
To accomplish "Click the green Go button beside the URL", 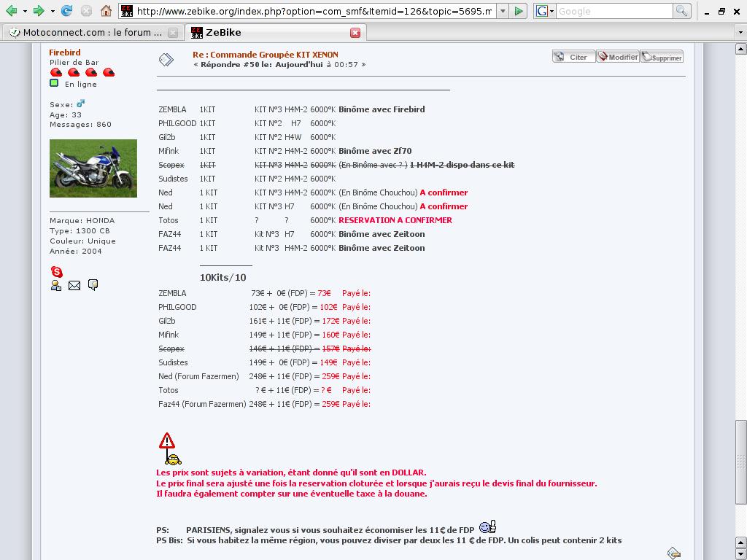I will pyautogui.click(x=519, y=11).
